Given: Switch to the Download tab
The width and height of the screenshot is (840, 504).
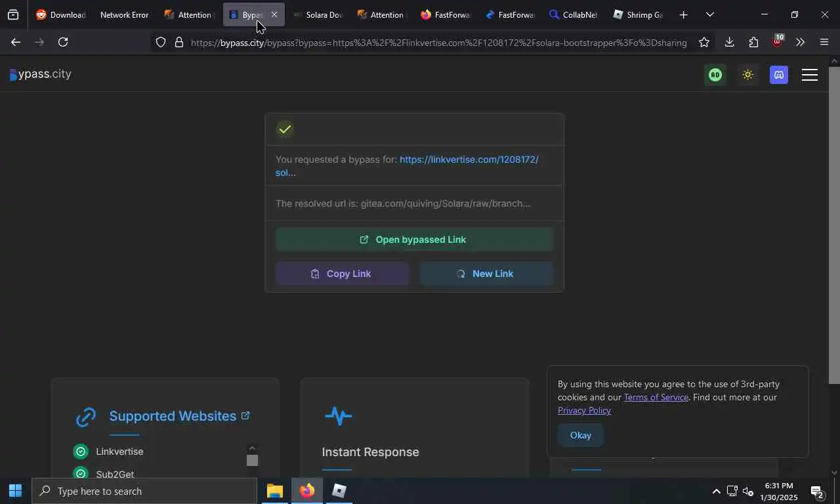Looking at the screenshot, I should (60, 14).
